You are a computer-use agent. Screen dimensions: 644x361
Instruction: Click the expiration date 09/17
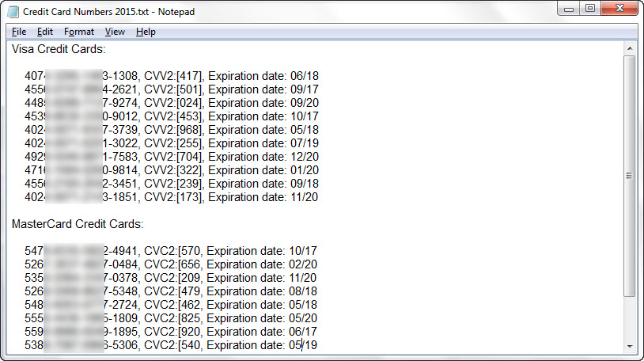coord(305,89)
